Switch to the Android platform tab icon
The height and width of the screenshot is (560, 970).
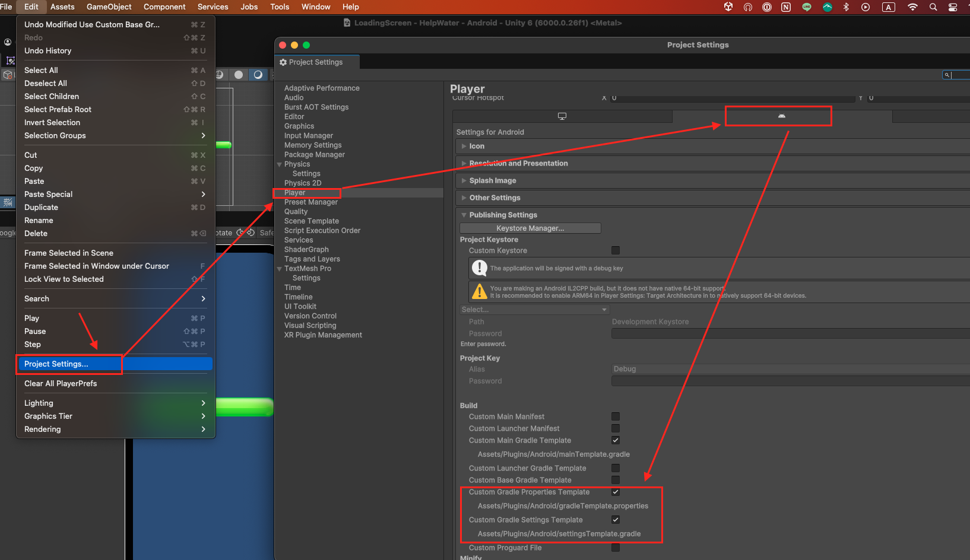point(782,116)
